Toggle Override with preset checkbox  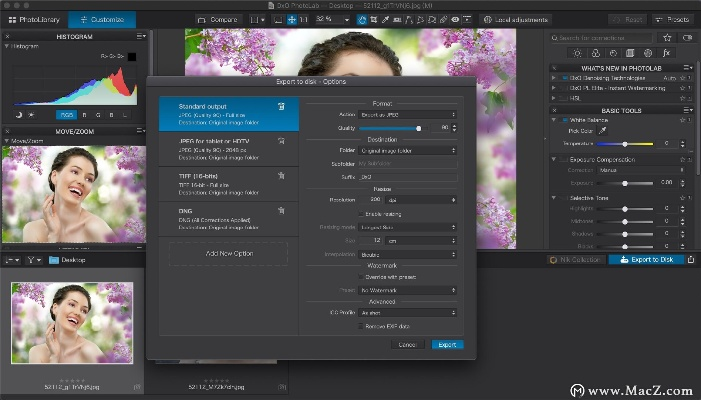click(x=362, y=277)
